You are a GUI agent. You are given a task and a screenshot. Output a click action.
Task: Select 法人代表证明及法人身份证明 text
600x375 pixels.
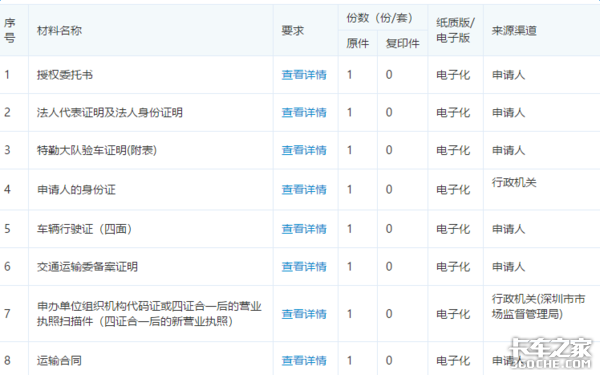pos(109,112)
